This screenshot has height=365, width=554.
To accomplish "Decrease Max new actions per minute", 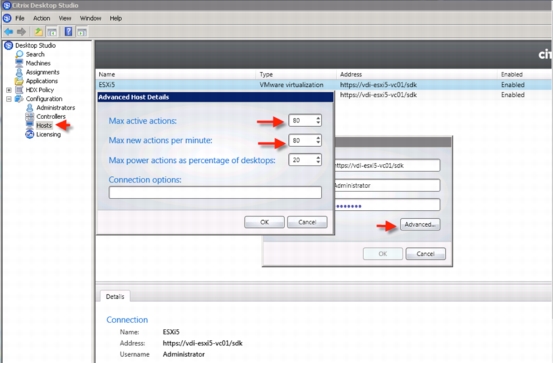I will pyautogui.click(x=318, y=143).
